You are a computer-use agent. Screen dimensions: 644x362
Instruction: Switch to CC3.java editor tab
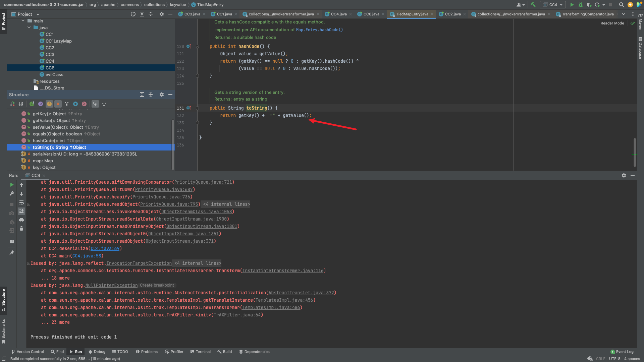[192, 14]
